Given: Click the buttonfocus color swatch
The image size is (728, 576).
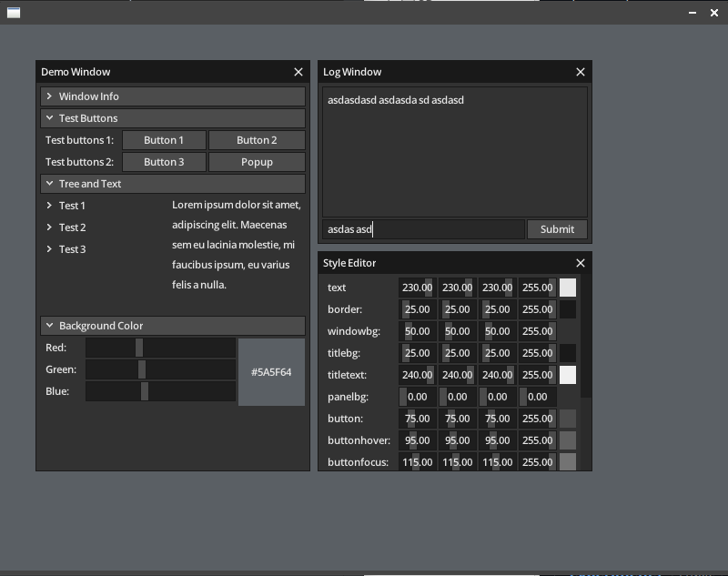Looking at the screenshot, I should tap(568, 462).
